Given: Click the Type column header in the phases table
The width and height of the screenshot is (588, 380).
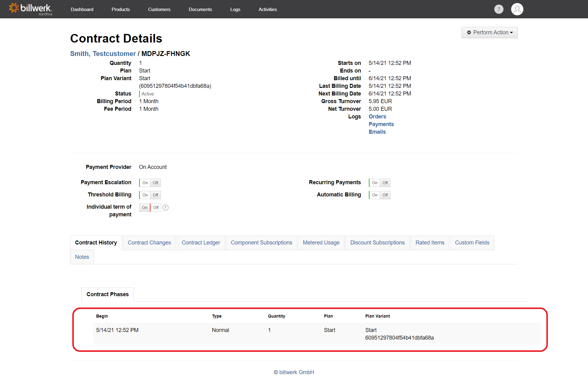Looking at the screenshot, I should coord(217,316).
